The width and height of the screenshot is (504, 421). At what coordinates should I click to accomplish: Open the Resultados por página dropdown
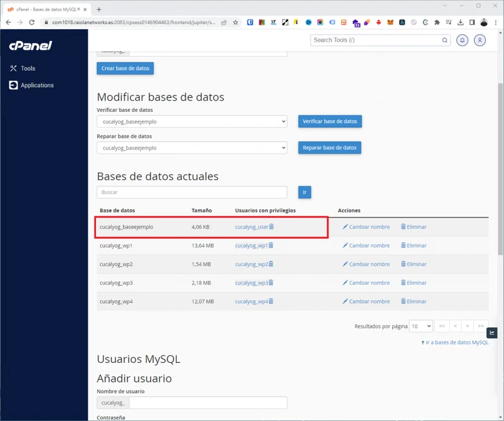[421, 326]
